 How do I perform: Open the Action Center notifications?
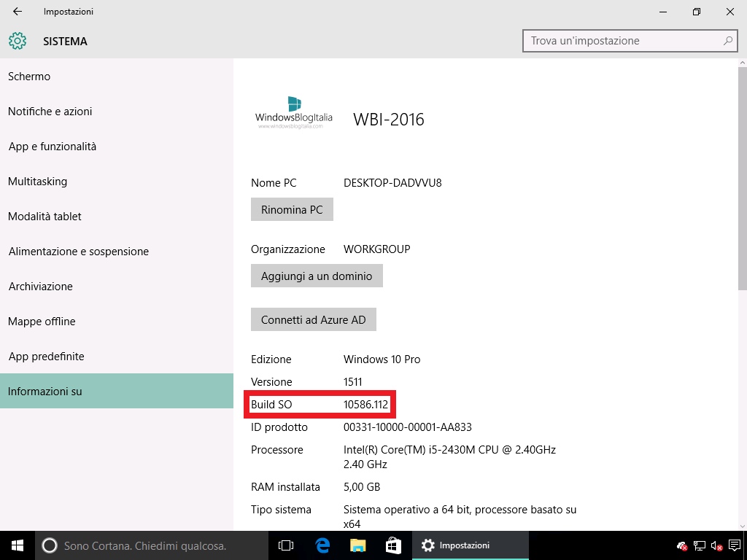735,545
